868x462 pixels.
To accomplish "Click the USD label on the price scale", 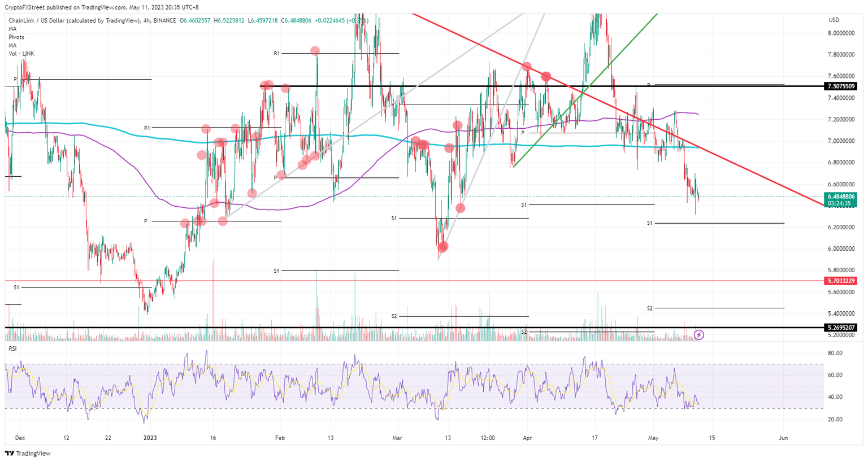I will [833, 19].
